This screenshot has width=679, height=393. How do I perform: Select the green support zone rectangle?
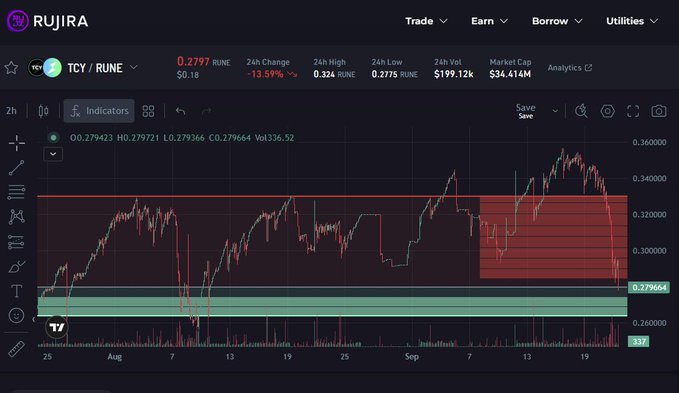pos(332,306)
